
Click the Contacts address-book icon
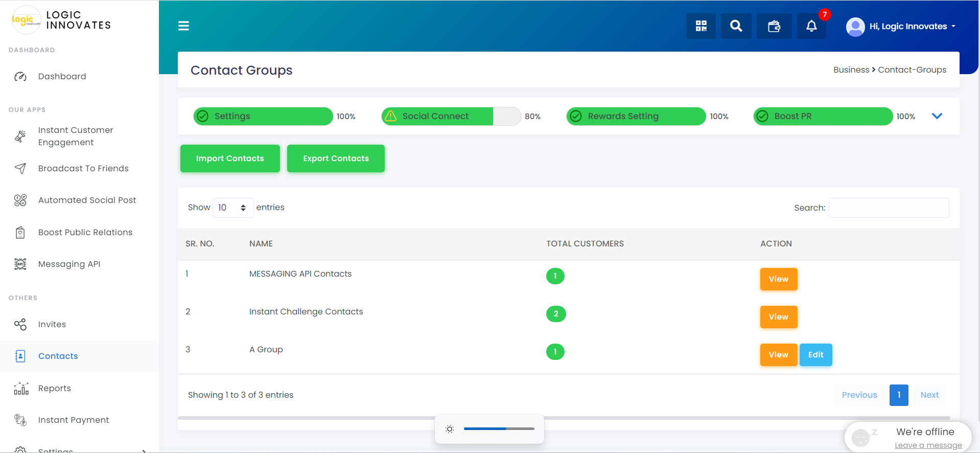click(20, 356)
